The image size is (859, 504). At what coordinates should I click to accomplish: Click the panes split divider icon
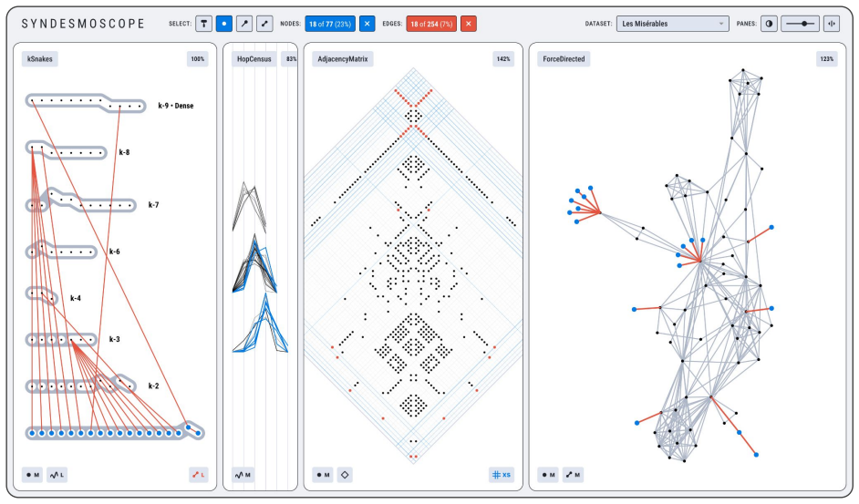coord(832,24)
